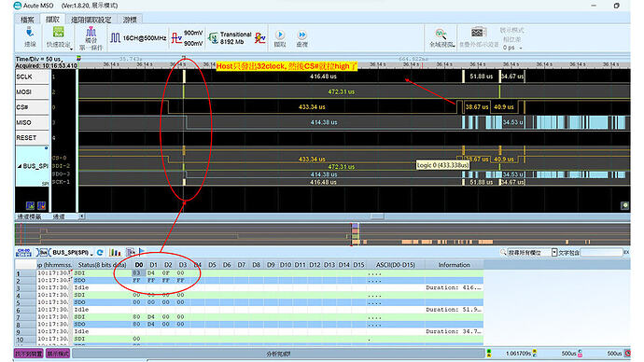This screenshot has width=644, height=362.
Task: Open the 文字包含 filter dropdown
Action: click(x=554, y=253)
